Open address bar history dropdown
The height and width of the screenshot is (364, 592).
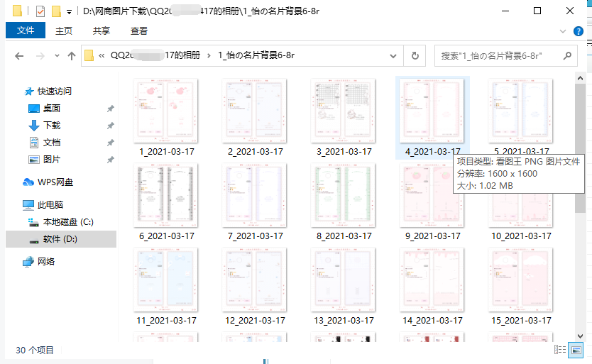[393, 56]
